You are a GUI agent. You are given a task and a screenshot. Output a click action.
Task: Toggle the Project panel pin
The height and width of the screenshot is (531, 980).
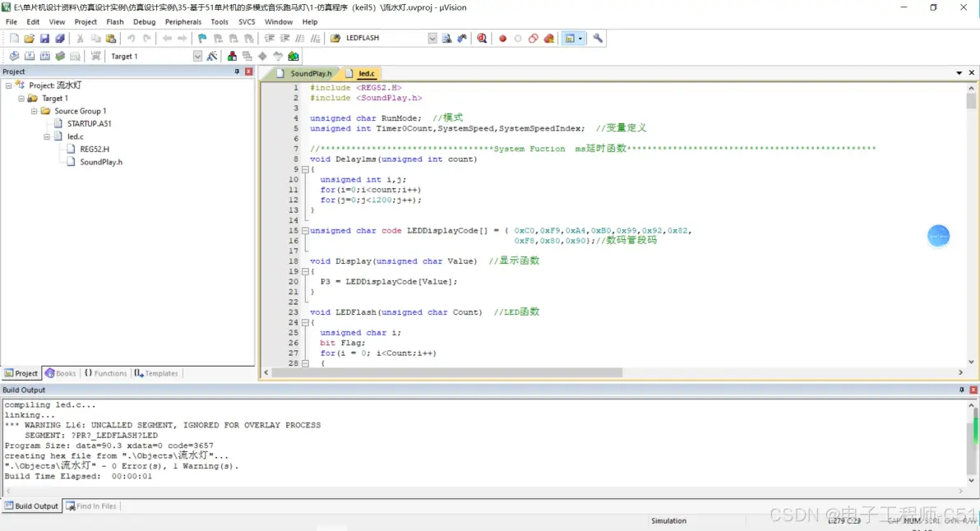[237, 72]
